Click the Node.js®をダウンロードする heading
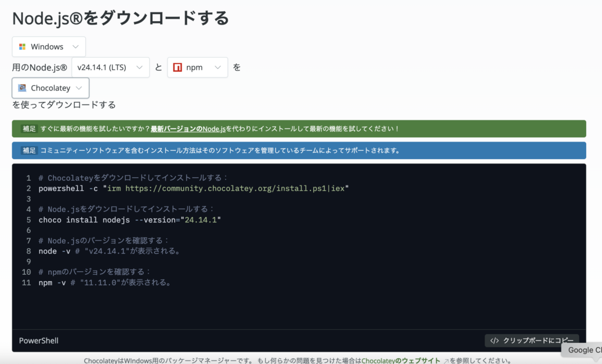Image resolution: width=602 pixels, height=364 pixels. coord(121,18)
